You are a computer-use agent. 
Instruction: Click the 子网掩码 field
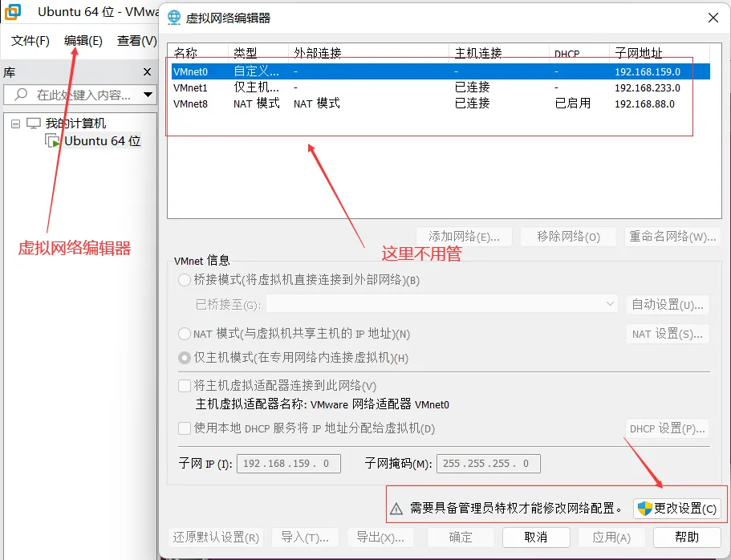(489, 464)
